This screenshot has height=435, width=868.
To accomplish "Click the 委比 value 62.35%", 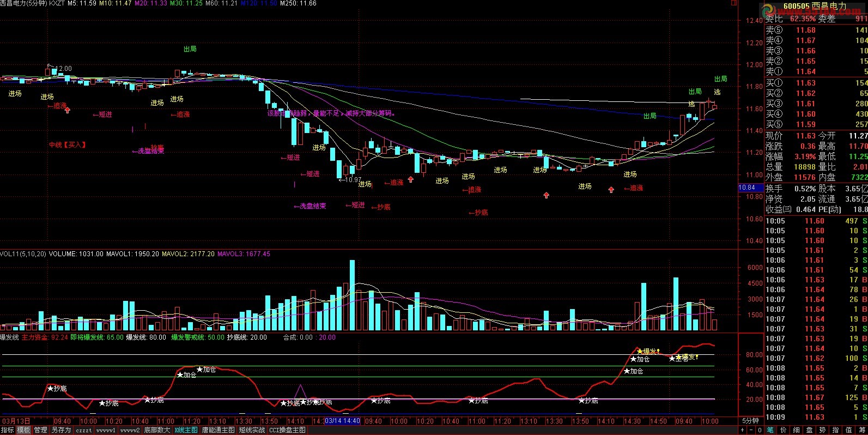I will [803, 19].
